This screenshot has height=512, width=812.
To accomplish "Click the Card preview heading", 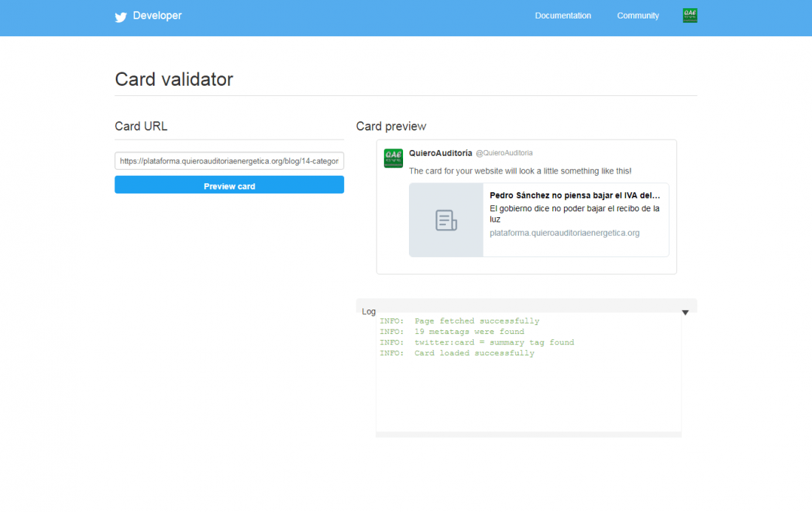I will coord(391,126).
